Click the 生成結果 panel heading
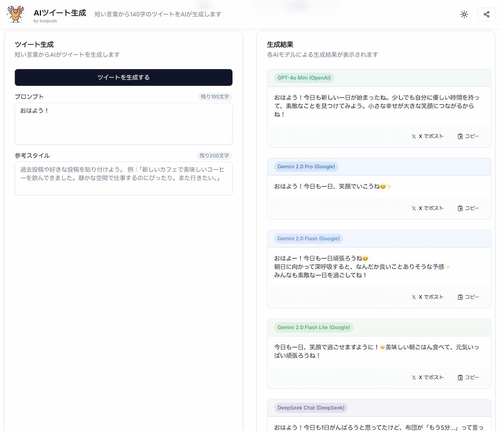Viewport: 500px width, 431px height. pyautogui.click(x=280, y=44)
